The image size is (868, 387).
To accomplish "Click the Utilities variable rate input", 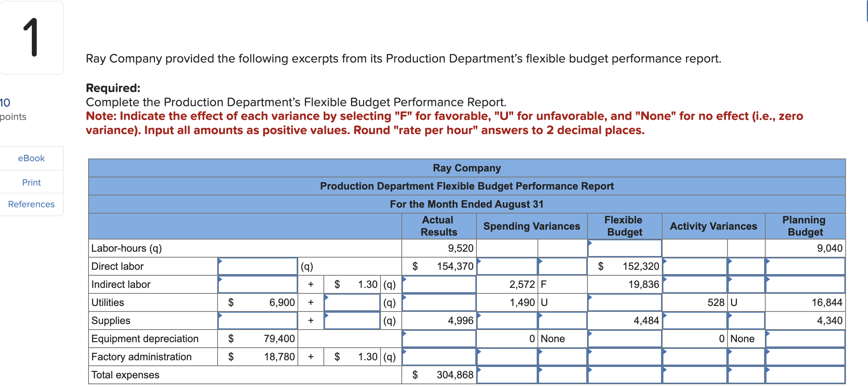I will click(x=351, y=302).
